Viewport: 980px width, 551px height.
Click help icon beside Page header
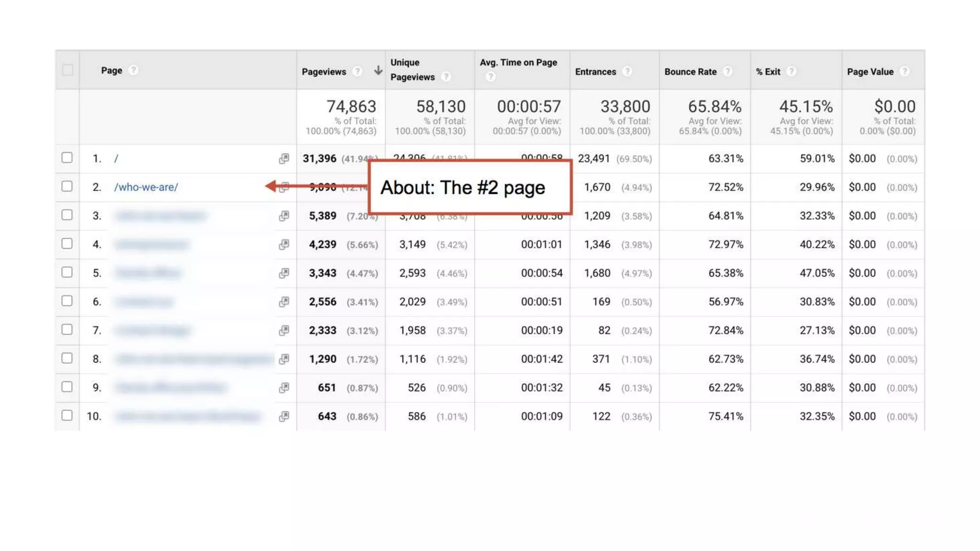pyautogui.click(x=134, y=70)
